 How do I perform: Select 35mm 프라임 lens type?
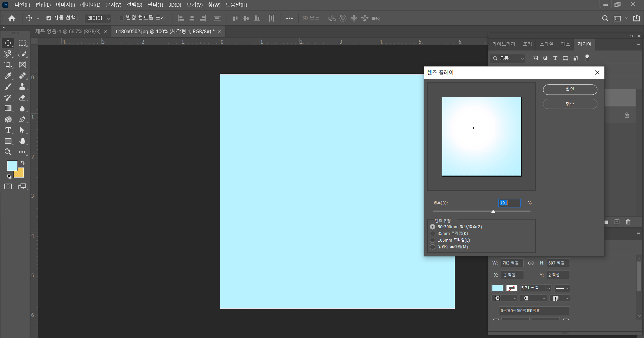click(x=433, y=234)
